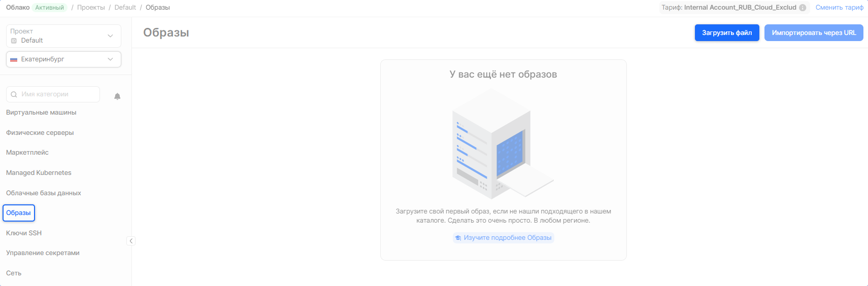Select Физические серверы in the sidebar

[x=40, y=133]
